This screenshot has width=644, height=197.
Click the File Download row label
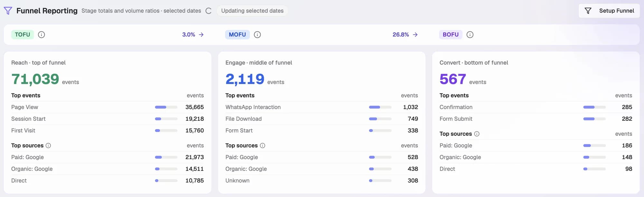click(x=243, y=119)
